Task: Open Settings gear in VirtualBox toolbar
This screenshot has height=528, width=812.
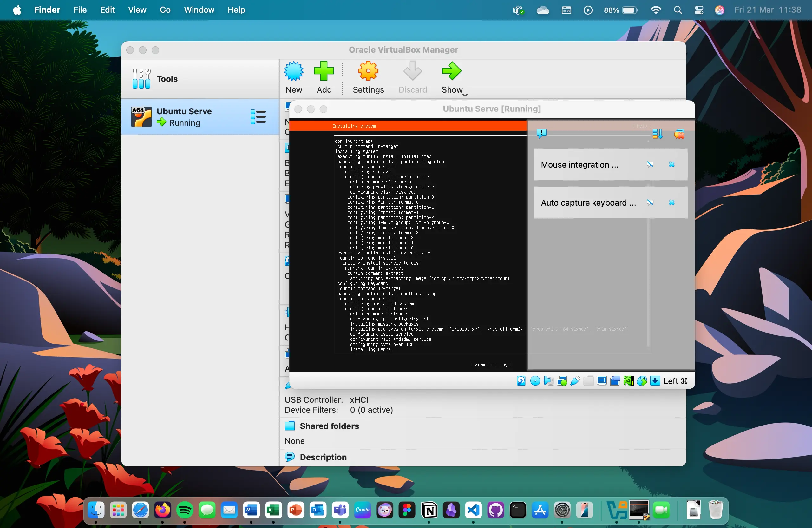Action: pos(368,71)
